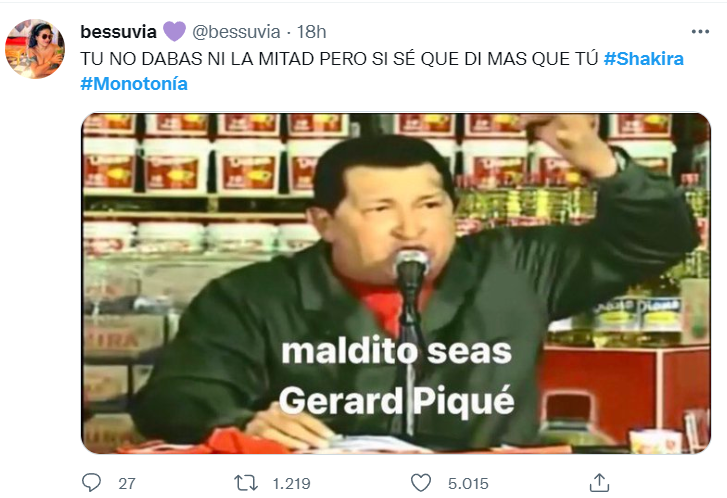Click the tweet text starting TU NO DABAS
The width and height of the screenshot is (727, 498).
(339, 59)
